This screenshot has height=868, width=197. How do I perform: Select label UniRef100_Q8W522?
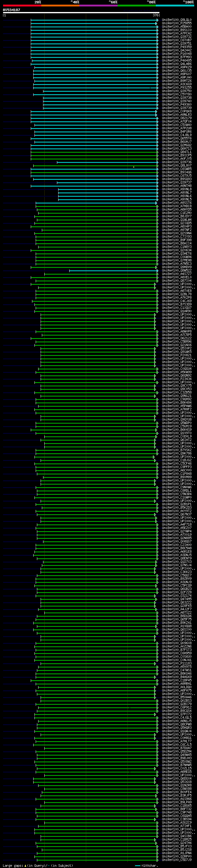(x=177, y=271)
